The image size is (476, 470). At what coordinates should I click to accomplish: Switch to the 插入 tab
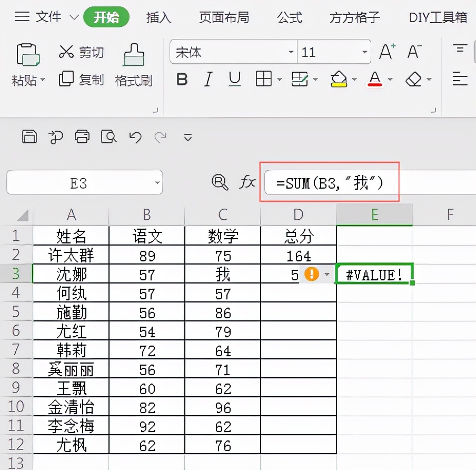[159, 17]
